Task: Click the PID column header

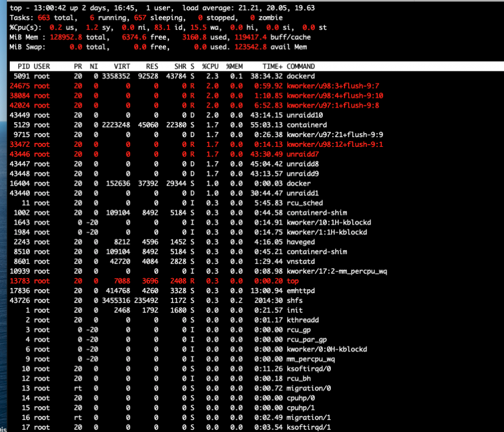Action: (24, 66)
